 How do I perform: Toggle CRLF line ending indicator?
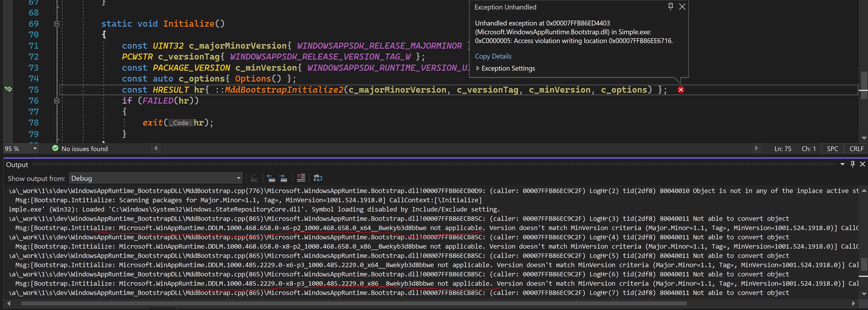[856, 149]
